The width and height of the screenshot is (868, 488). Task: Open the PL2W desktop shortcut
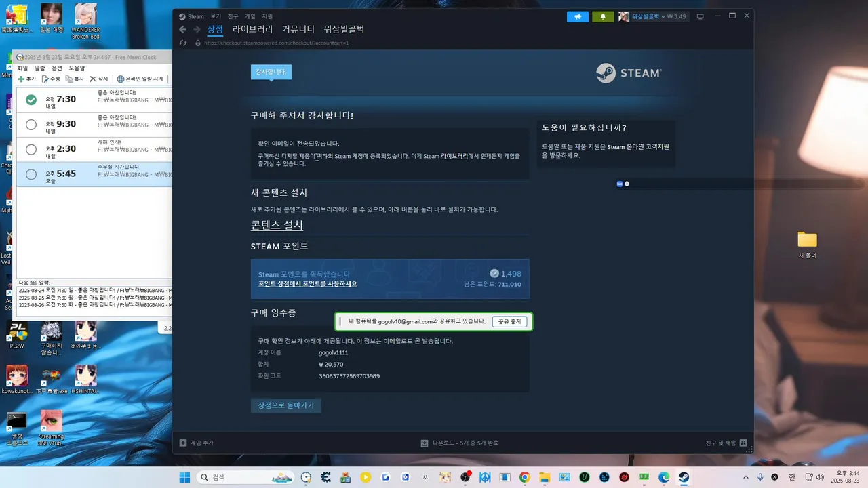[17, 335]
